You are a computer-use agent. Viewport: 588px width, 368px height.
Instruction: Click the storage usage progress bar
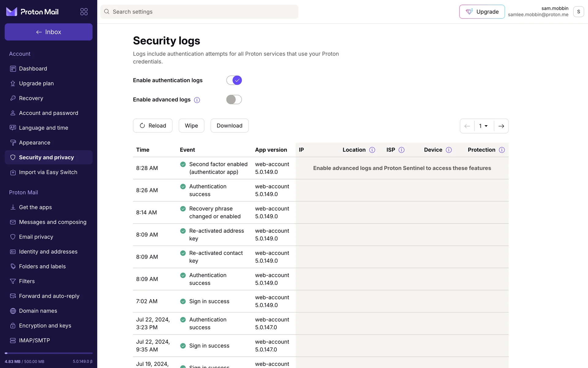click(48, 353)
